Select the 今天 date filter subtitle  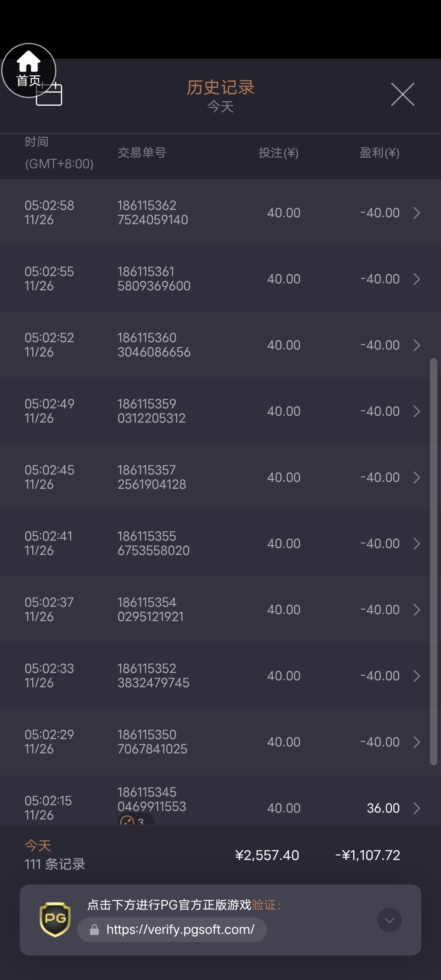pyautogui.click(x=220, y=107)
